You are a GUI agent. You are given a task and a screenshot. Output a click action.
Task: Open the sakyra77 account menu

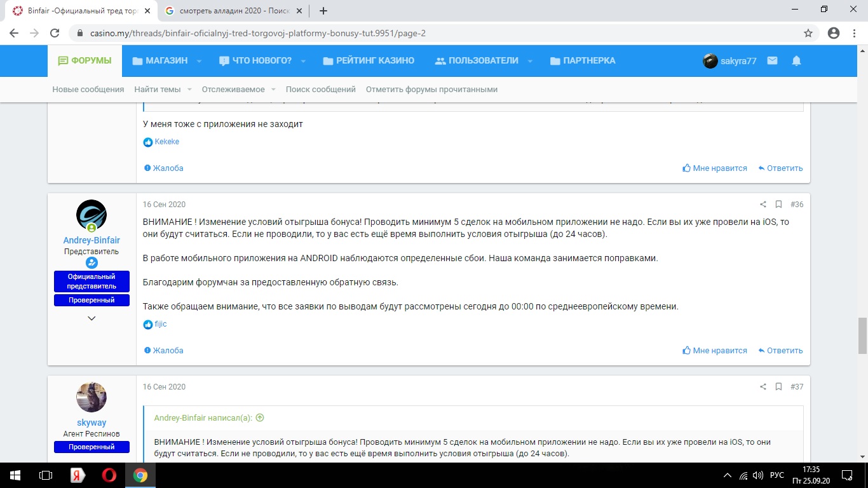729,61
